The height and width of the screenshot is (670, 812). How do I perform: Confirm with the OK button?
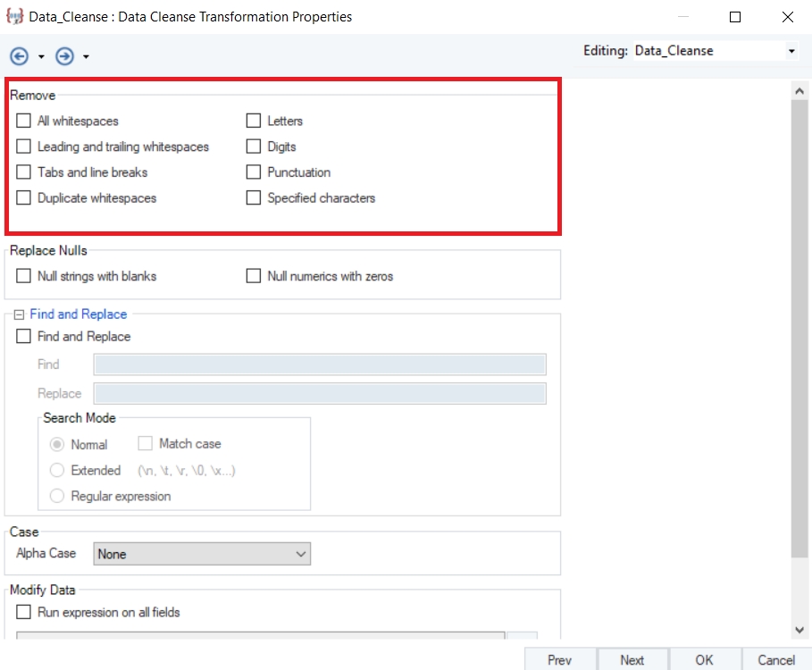pyautogui.click(x=704, y=660)
